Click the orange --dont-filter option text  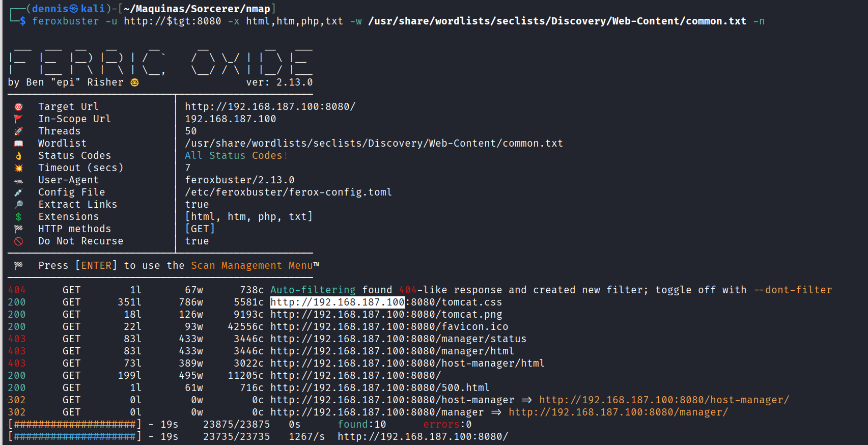(793, 290)
